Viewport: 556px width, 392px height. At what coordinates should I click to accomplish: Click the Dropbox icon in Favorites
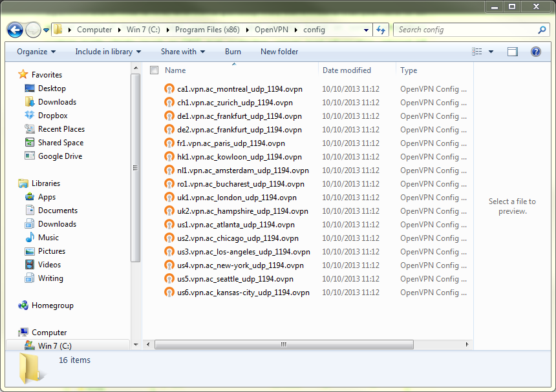click(x=30, y=115)
